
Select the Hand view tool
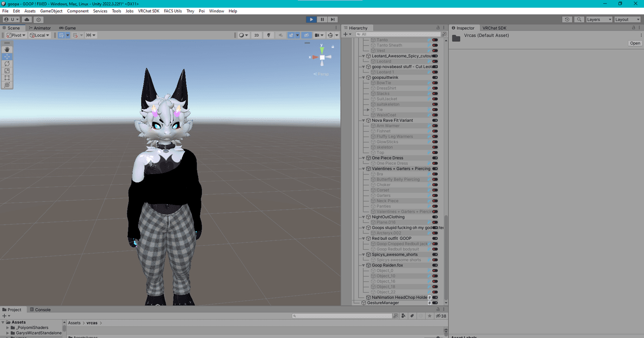point(7,50)
